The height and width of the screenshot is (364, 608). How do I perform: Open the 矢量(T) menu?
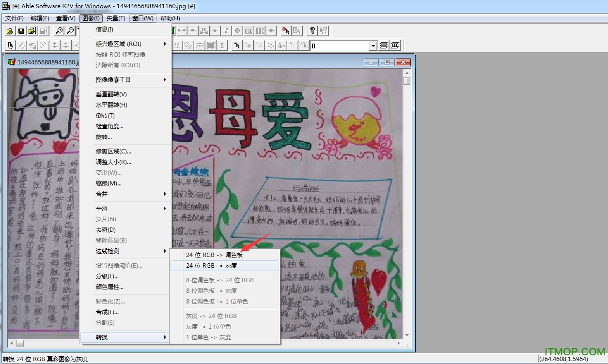[x=116, y=18]
